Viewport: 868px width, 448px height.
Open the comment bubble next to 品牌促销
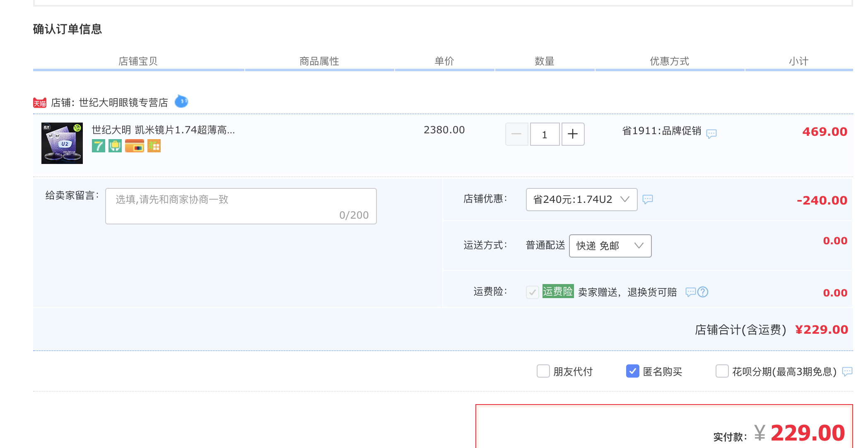711,134
